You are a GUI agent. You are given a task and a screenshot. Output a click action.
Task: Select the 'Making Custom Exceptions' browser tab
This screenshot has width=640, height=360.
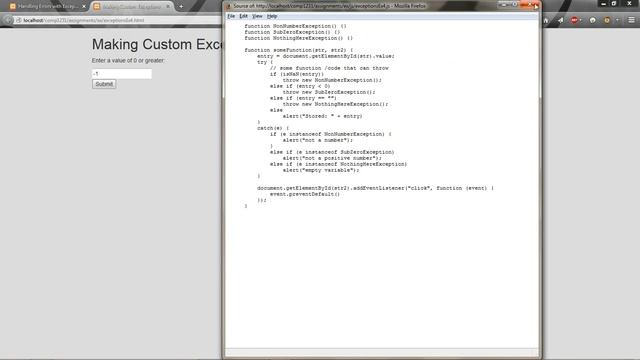pos(131,7)
